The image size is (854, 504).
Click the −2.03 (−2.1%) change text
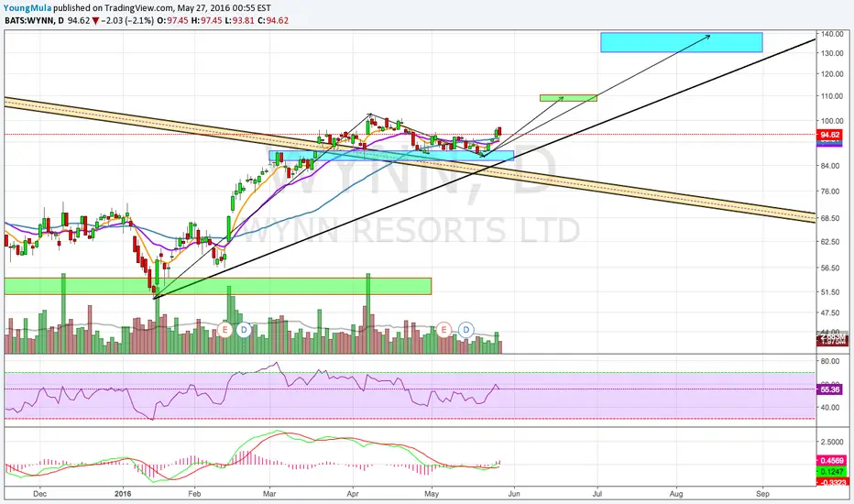click(x=126, y=21)
